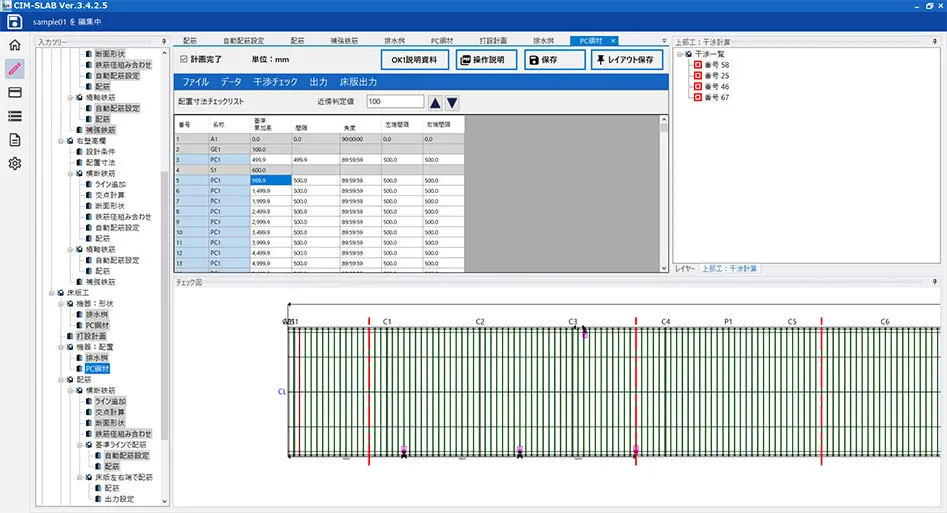The image size is (947, 513).
Task: Click the card panel icon in sidebar
Action: coord(14,92)
